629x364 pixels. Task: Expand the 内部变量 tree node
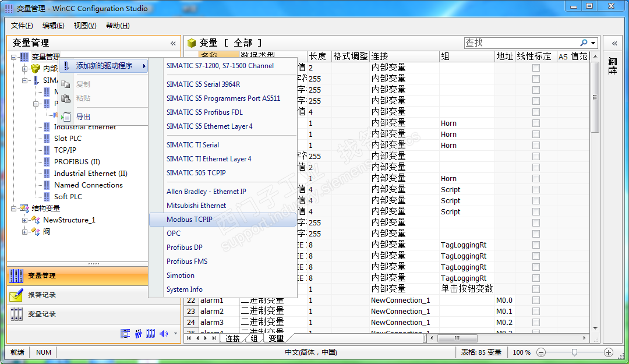(x=25, y=69)
